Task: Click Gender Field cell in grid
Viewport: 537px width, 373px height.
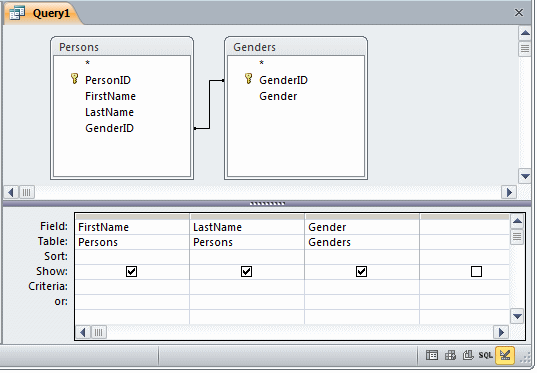Action: 362,227
